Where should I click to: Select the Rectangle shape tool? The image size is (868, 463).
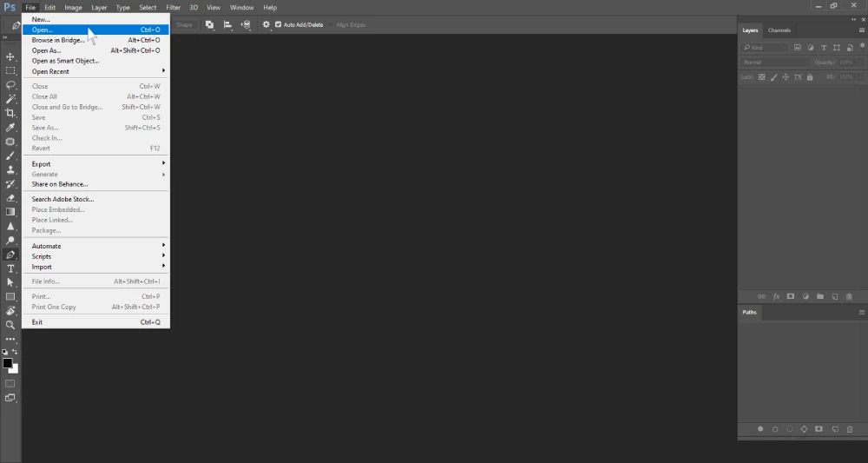(10, 297)
